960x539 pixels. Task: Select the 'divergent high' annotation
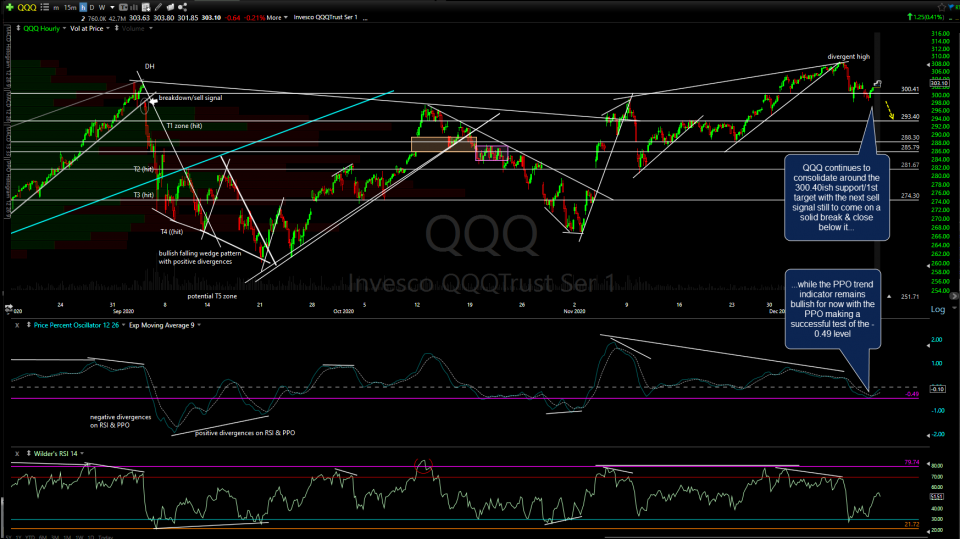click(x=849, y=57)
